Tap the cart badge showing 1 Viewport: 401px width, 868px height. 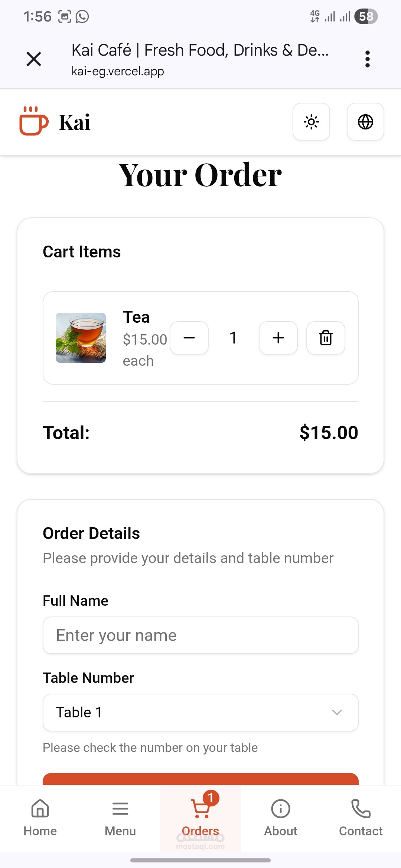[211, 798]
